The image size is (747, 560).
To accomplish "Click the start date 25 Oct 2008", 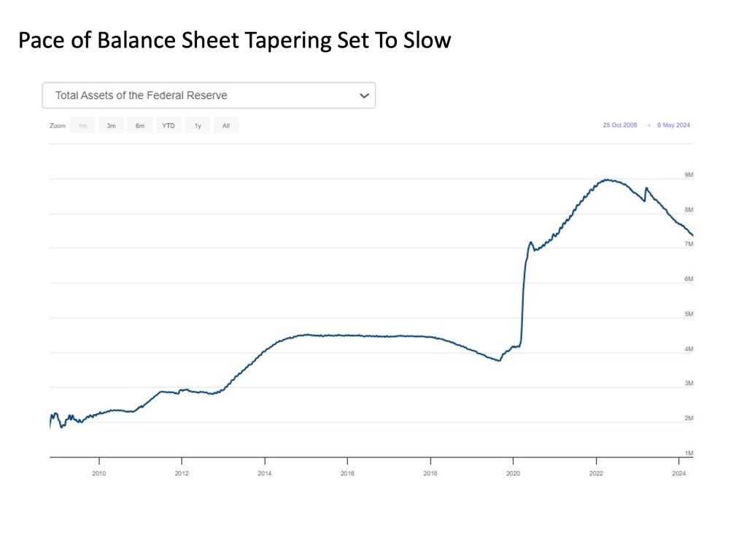I will point(619,125).
